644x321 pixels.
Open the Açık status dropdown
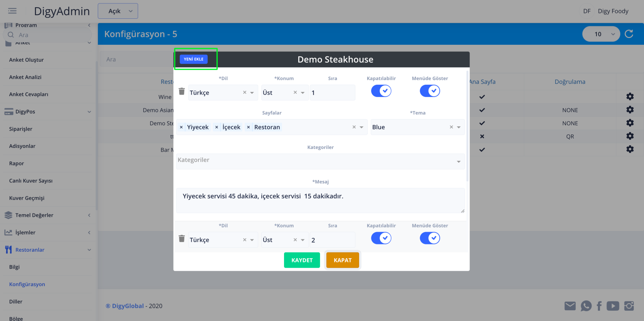(x=118, y=11)
